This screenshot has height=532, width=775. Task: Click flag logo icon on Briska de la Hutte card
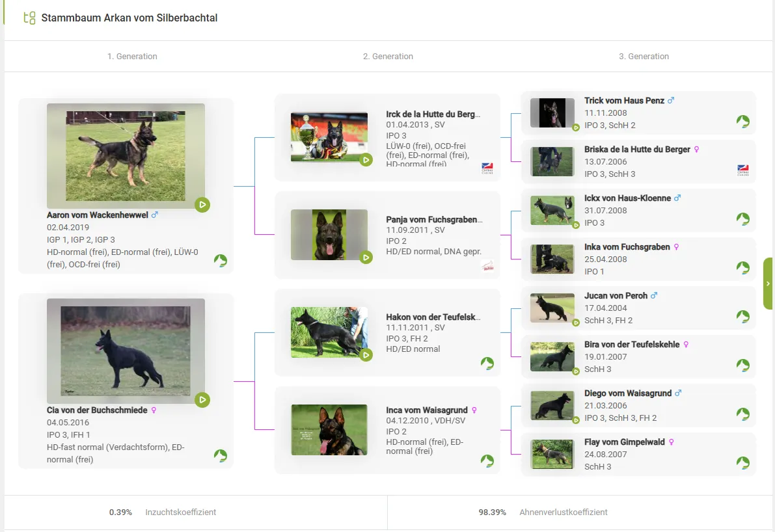742,170
